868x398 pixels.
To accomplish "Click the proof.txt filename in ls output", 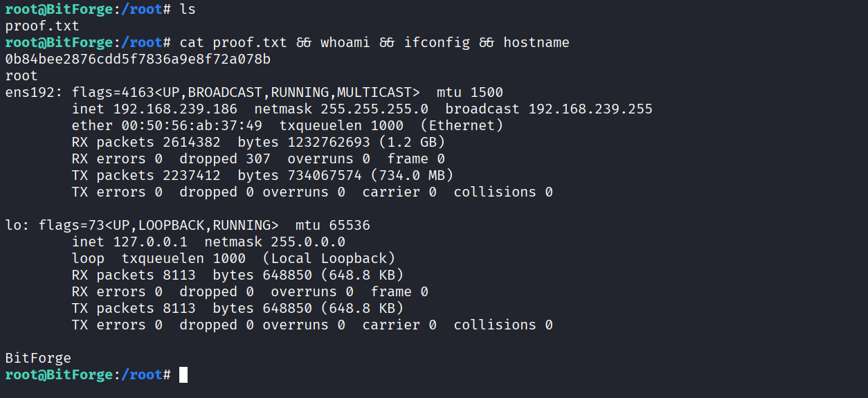I will click(x=42, y=26).
